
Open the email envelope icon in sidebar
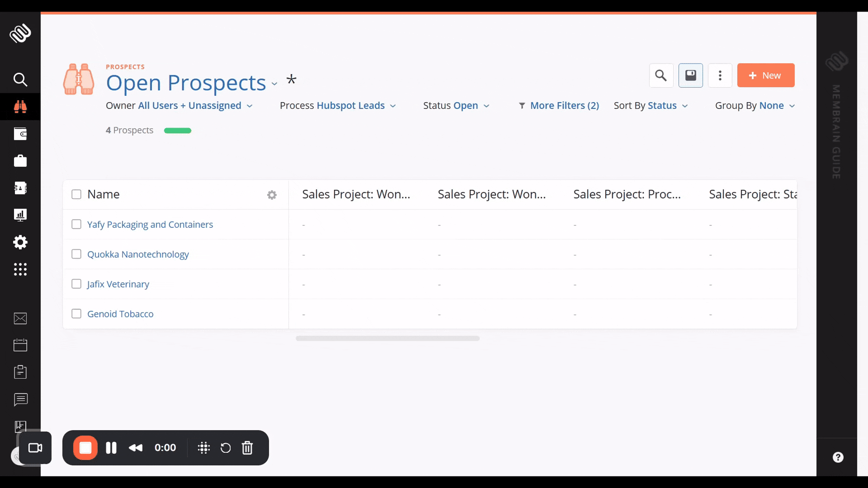coord(20,318)
